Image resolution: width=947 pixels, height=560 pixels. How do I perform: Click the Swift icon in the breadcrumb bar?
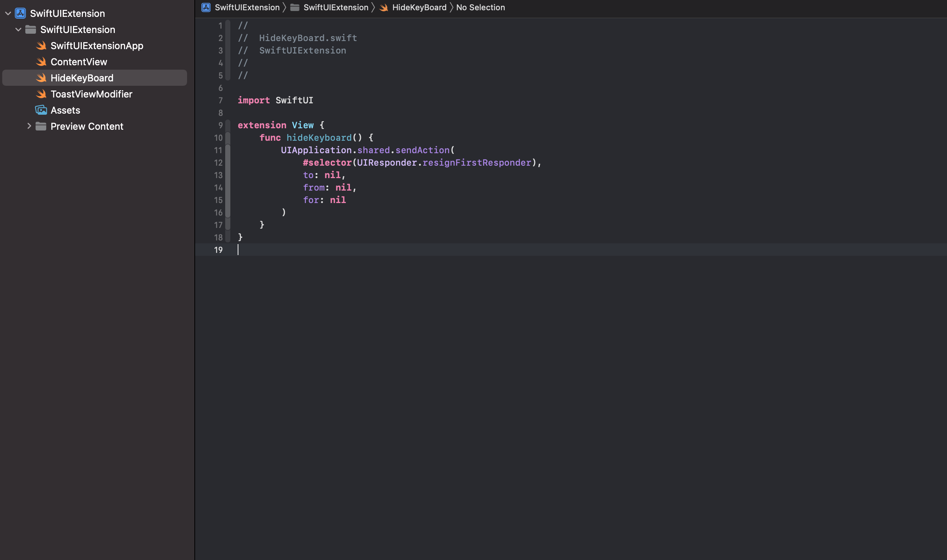tap(384, 8)
